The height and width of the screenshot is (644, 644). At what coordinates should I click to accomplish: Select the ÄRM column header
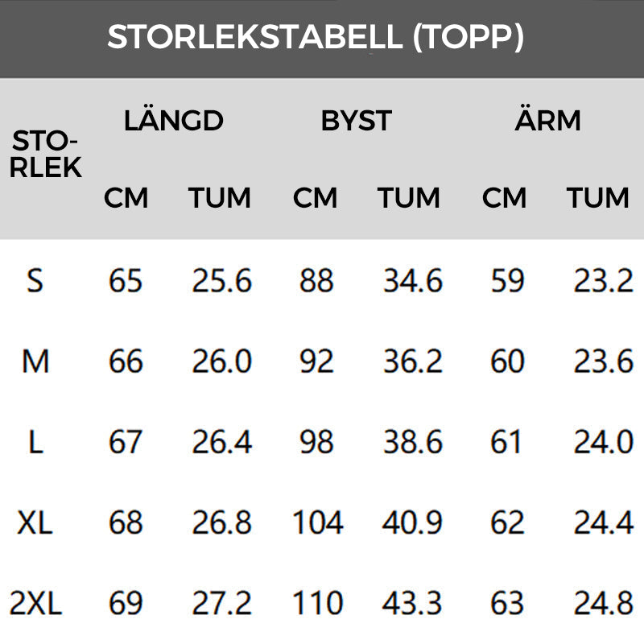click(x=547, y=121)
